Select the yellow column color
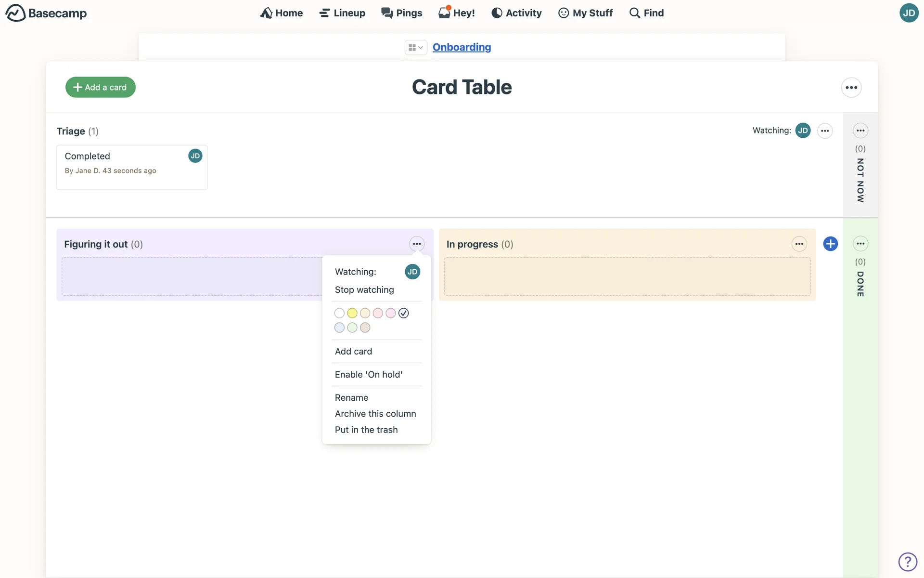This screenshot has width=924, height=578. coord(352,313)
